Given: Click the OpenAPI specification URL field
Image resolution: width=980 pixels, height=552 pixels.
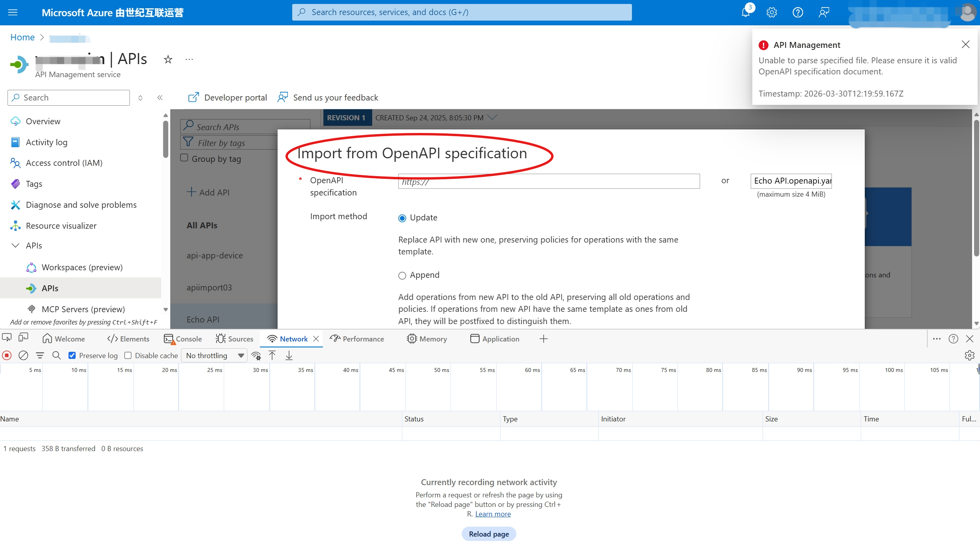Looking at the screenshot, I should pyautogui.click(x=548, y=181).
